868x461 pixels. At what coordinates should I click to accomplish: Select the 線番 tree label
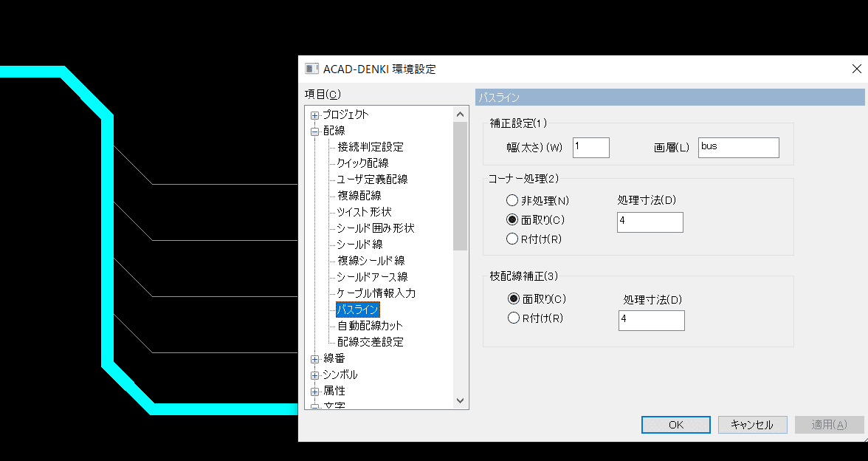[334, 358]
